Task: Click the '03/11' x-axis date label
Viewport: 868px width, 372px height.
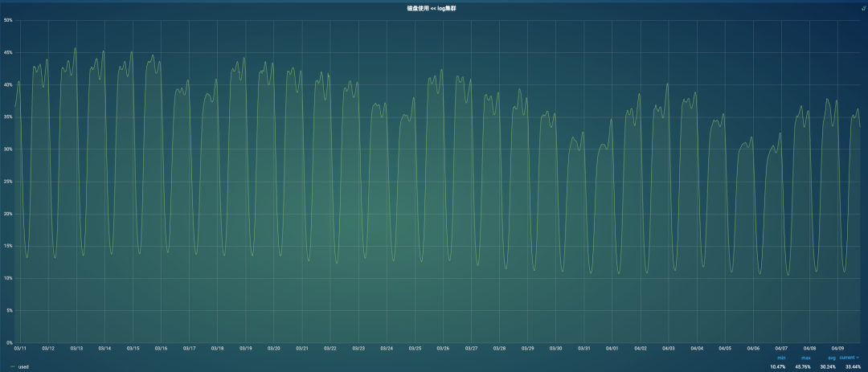Action: 20,348
